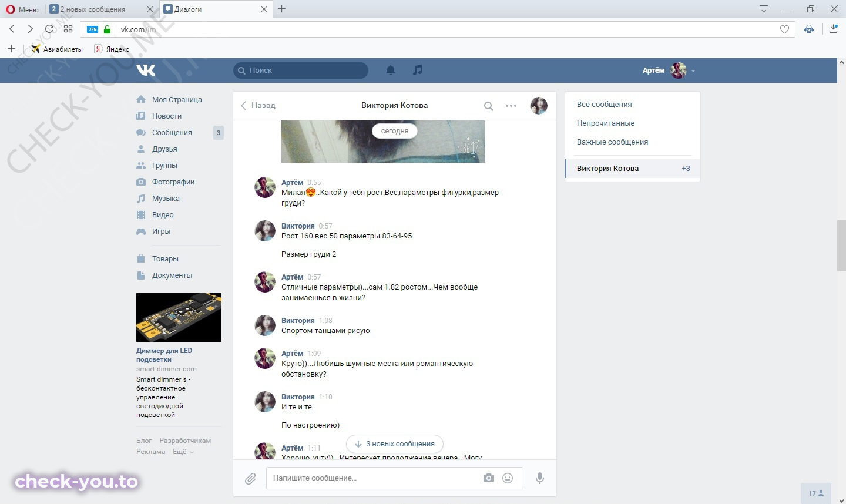The width and height of the screenshot is (846, 504).
Task: Click the page vertical scrollbar thumb
Action: tap(841, 246)
